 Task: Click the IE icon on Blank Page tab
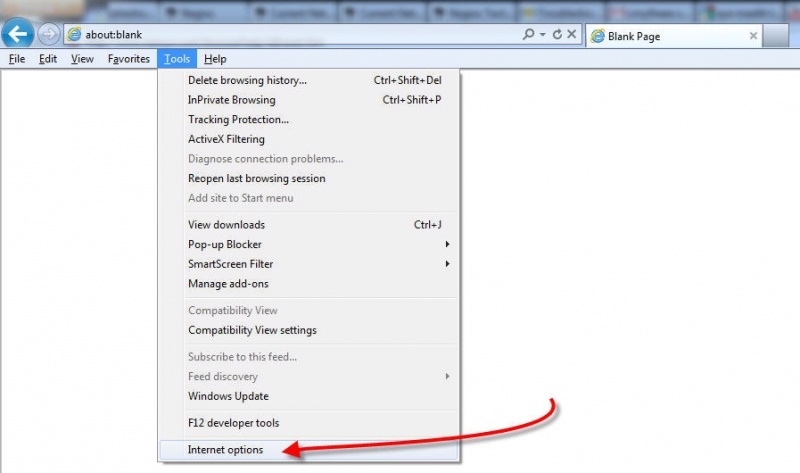click(597, 36)
